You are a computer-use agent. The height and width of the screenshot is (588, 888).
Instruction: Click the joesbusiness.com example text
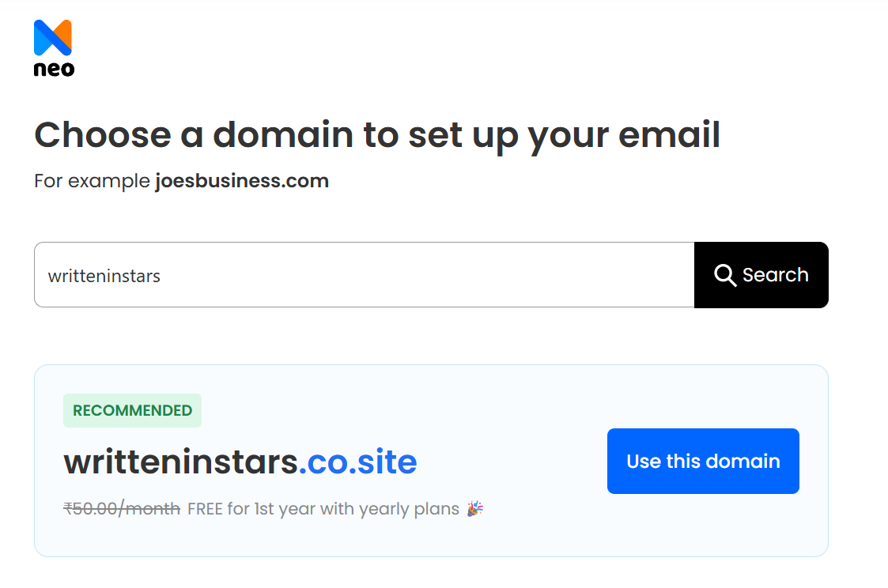point(241,180)
